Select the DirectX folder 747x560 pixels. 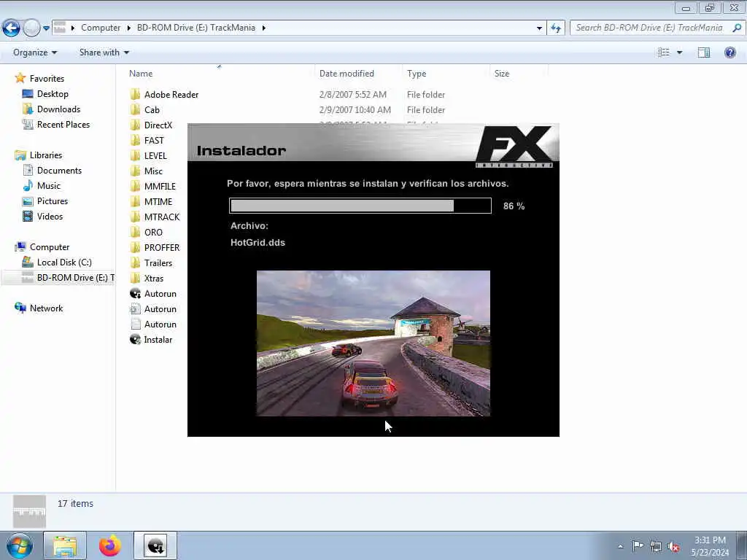click(158, 125)
